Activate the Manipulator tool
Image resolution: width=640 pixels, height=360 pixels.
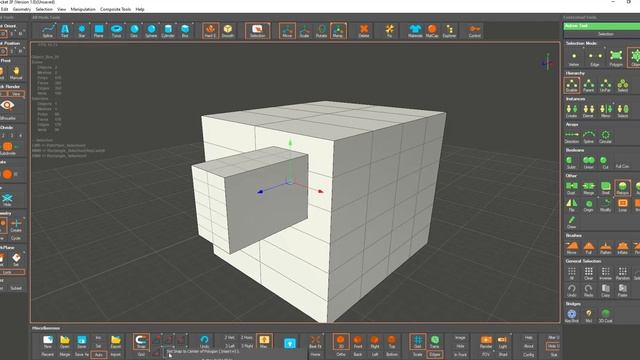coord(338,31)
